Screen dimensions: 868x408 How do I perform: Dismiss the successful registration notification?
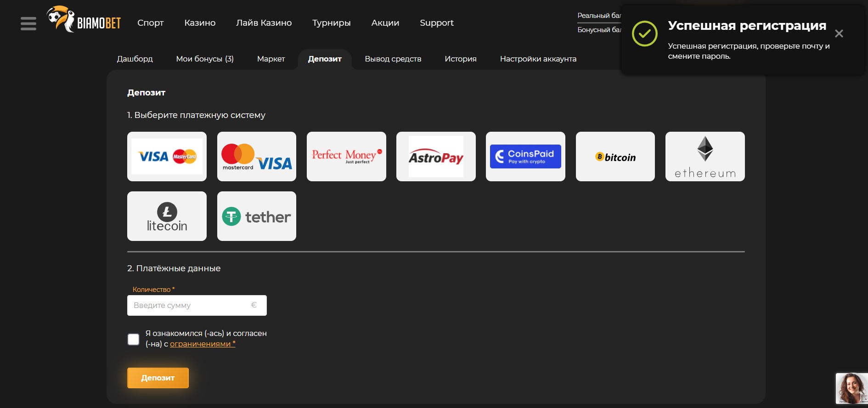[839, 34]
